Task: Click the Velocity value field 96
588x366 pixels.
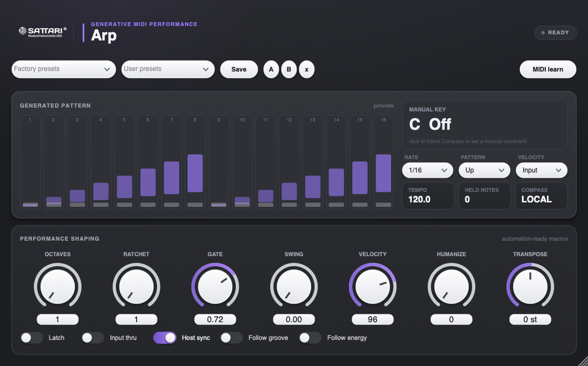Action: click(x=373, y=319)
